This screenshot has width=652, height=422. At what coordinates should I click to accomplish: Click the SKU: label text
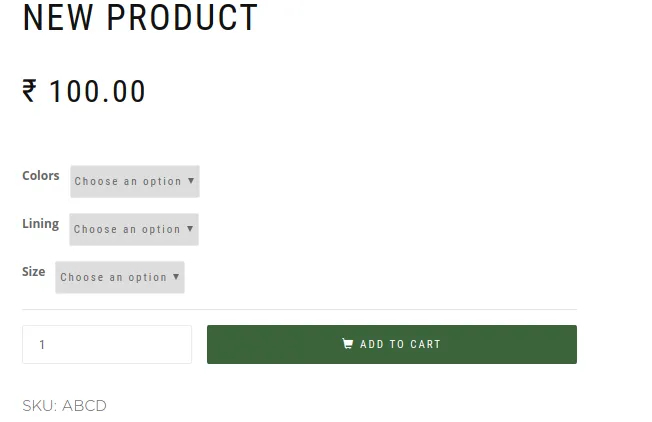tap(39, 406)
